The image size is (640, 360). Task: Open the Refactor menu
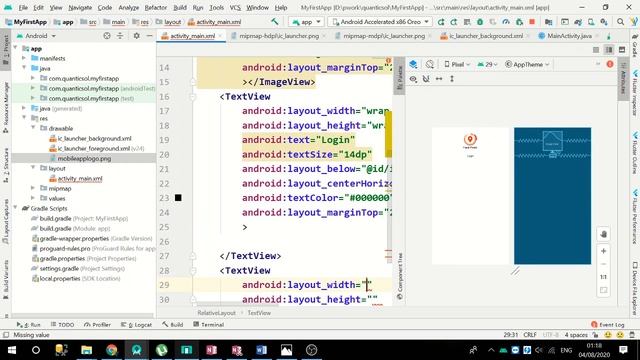[x=156, y=7]
